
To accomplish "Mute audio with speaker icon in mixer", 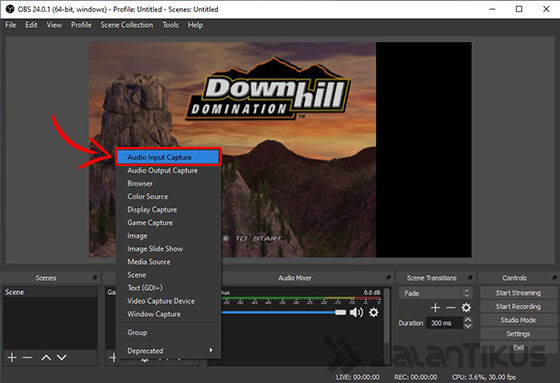I will tap(356, 313).
